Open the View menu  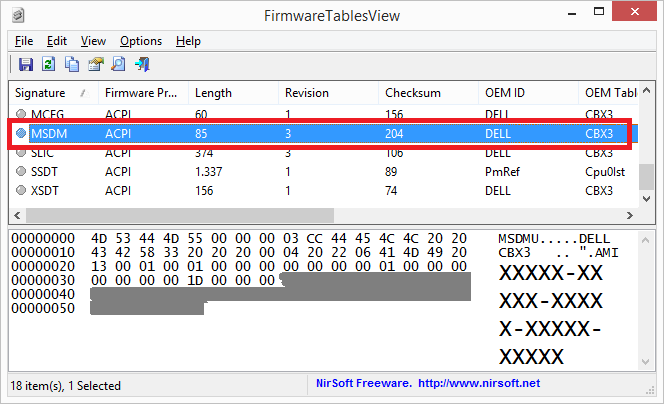pos(93,41)
